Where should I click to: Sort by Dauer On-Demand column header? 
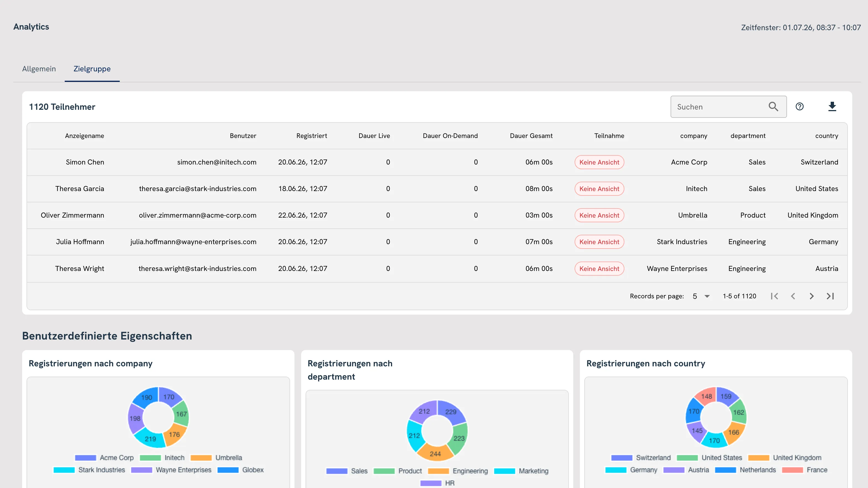click(x=450, y=136)
